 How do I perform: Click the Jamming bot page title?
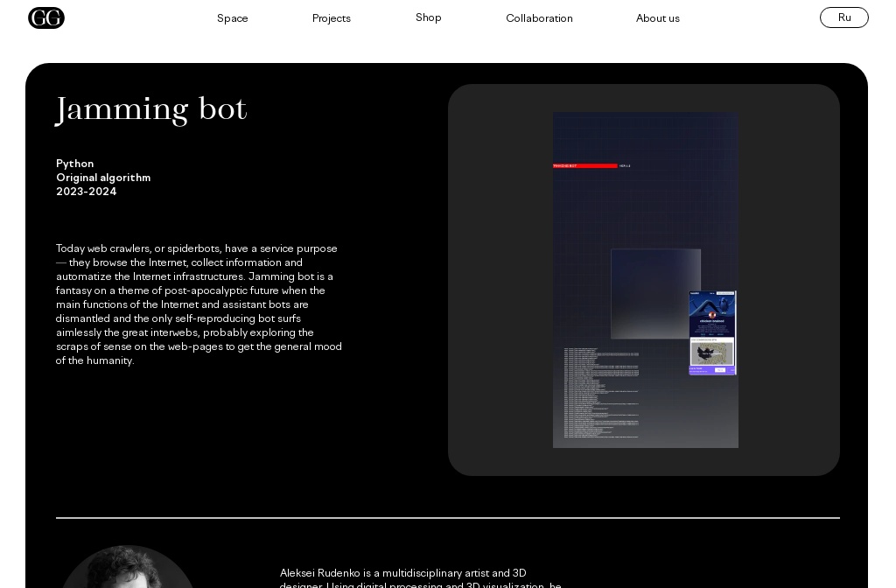[151, 108]
